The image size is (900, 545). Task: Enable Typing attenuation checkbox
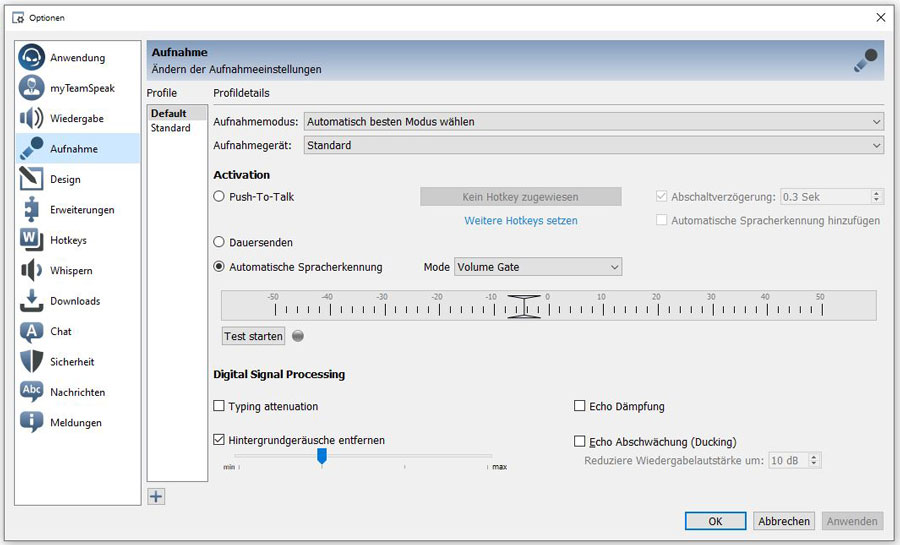(x=219, y=407)
